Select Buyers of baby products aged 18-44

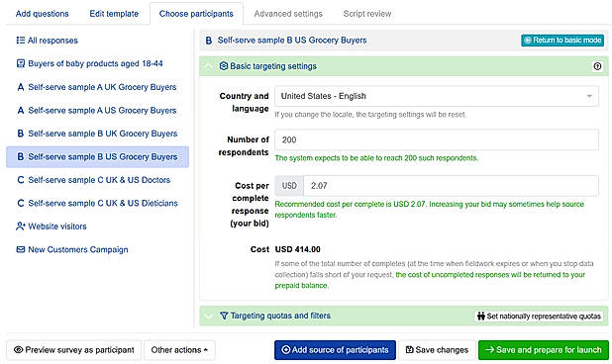click(95, 63)
